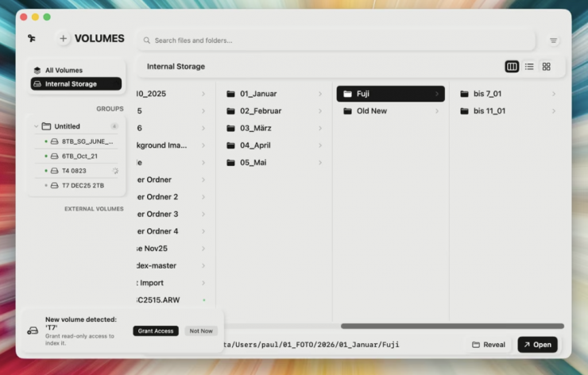The width and height of the screenshot is (588, 375).
Task: Focus the Search files and folders field
Action: tap(334, 41)
